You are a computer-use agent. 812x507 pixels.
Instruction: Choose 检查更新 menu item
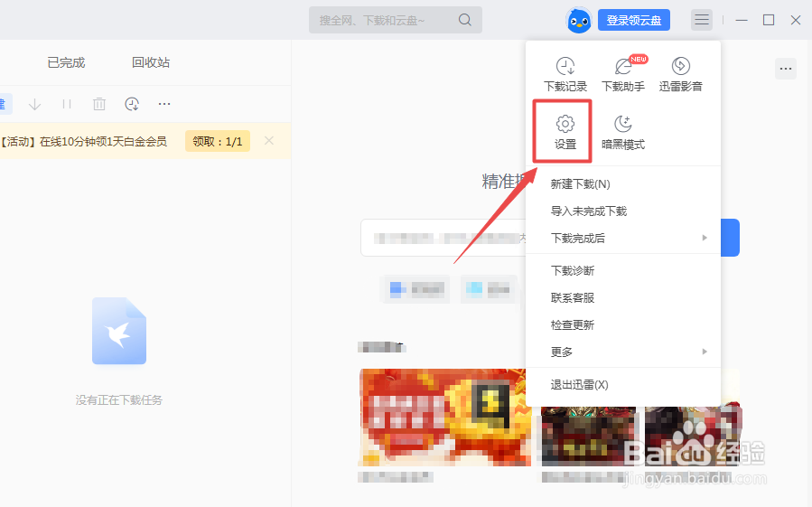pos(623,325)
